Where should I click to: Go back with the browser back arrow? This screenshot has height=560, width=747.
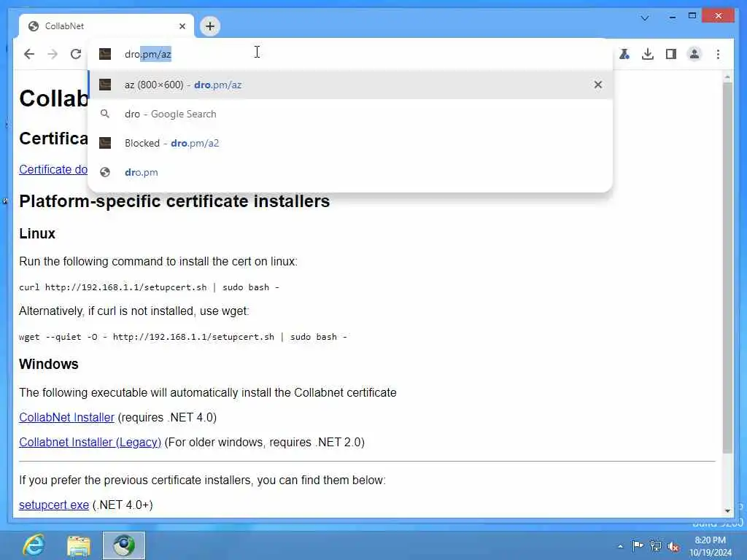click(x=29, y=54)
